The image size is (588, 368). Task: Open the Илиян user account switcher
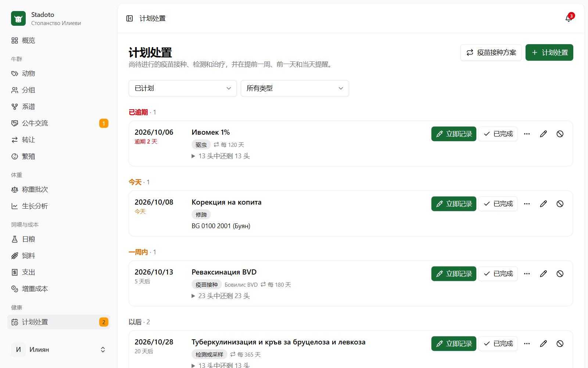pos(59,350)
